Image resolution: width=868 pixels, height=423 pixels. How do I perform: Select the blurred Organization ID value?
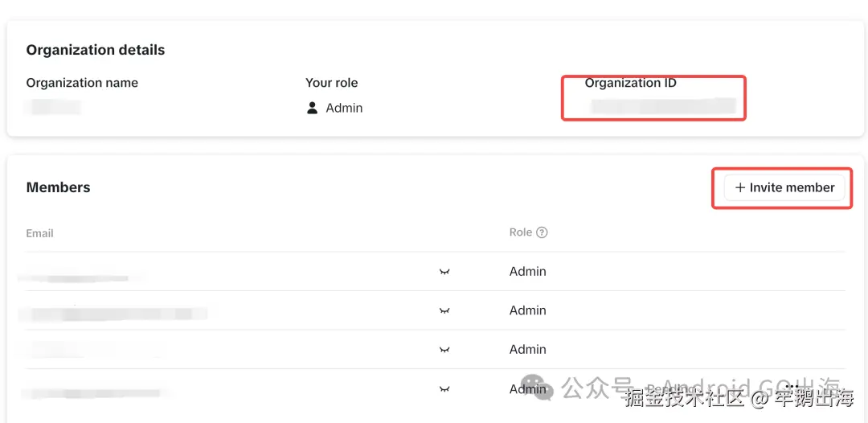[x=661, y=105]
